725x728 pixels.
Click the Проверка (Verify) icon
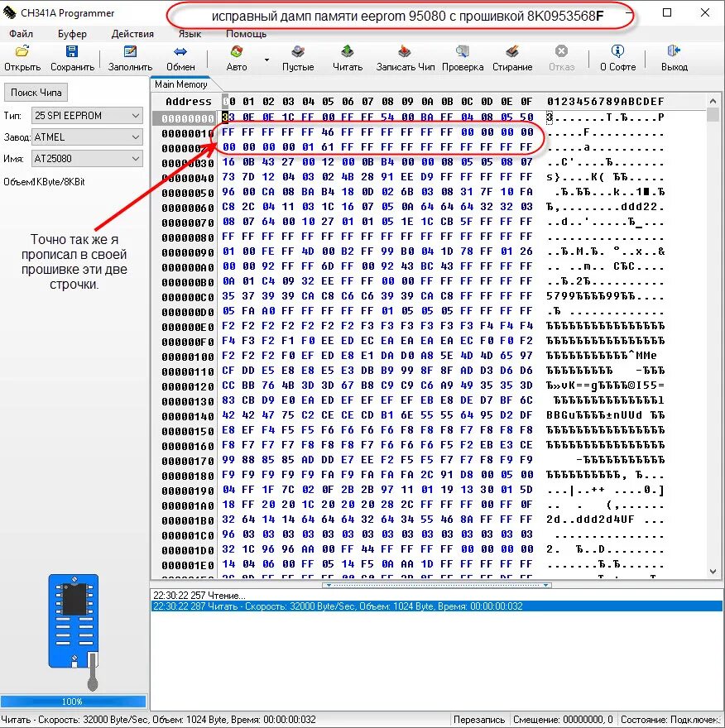[x=462, y=51]
